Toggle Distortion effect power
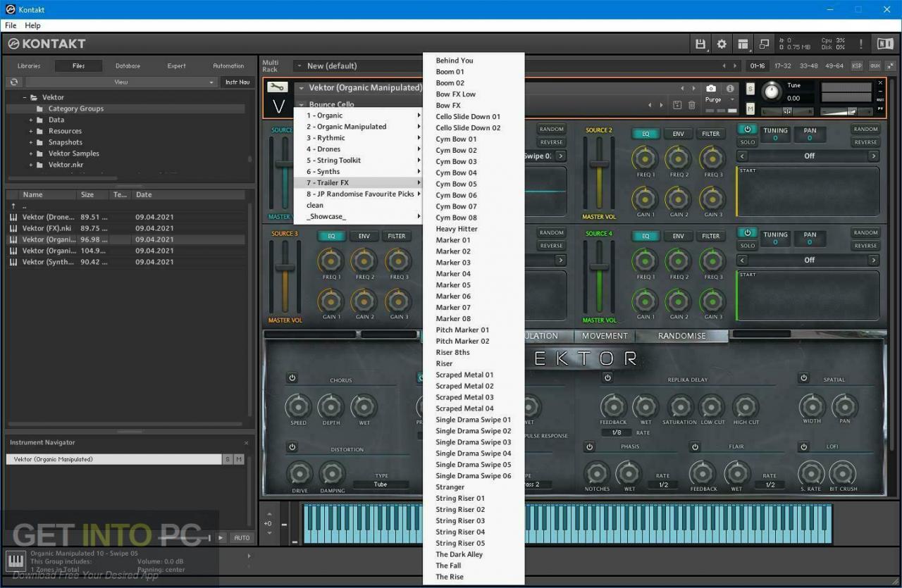The height and width of the screenshot is (588, 902). 292,447
